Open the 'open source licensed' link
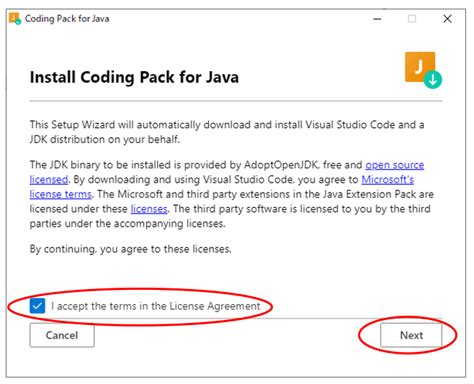Image resolution: width=474 pixels, height=384 pixels. (395, 165)
